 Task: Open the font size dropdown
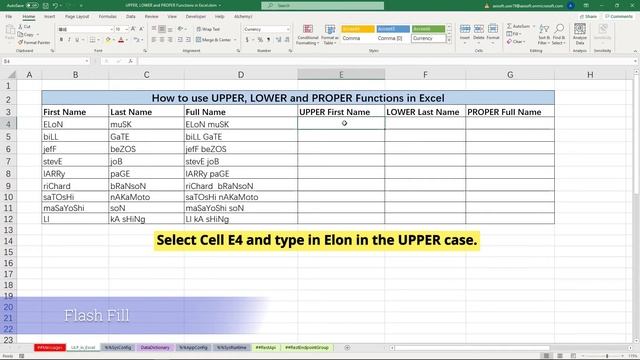tap(127, 29)
